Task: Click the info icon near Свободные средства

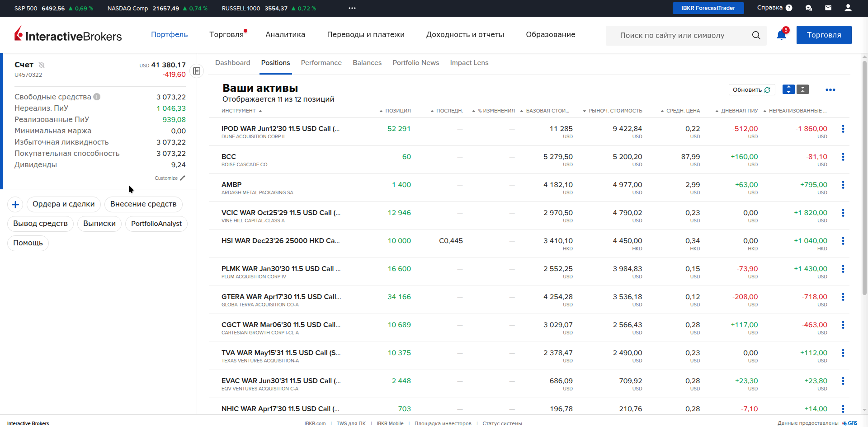Action: coord(97,97)
